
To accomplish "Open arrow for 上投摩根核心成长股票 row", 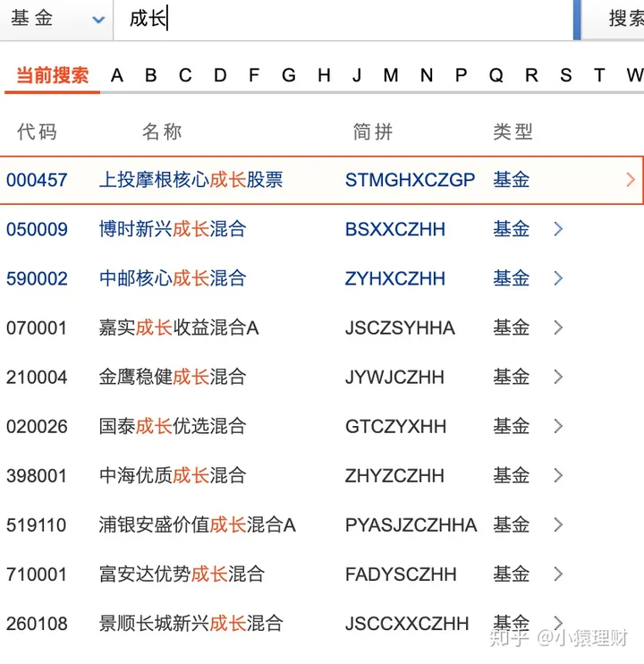I will coord(631,180).
